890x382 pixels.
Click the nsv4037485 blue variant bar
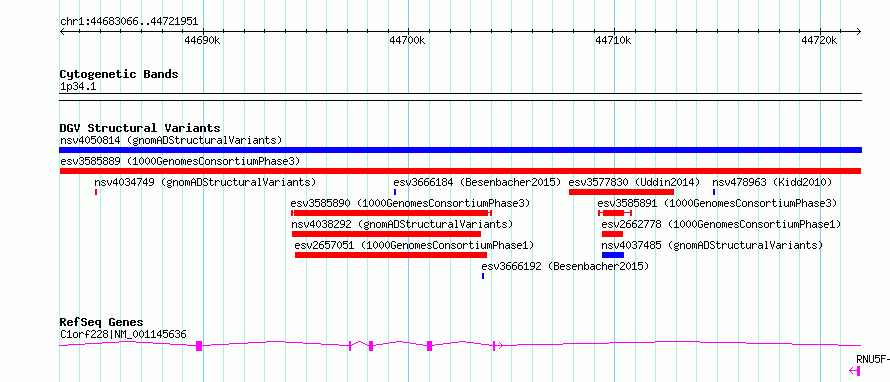tap(613, 255)
